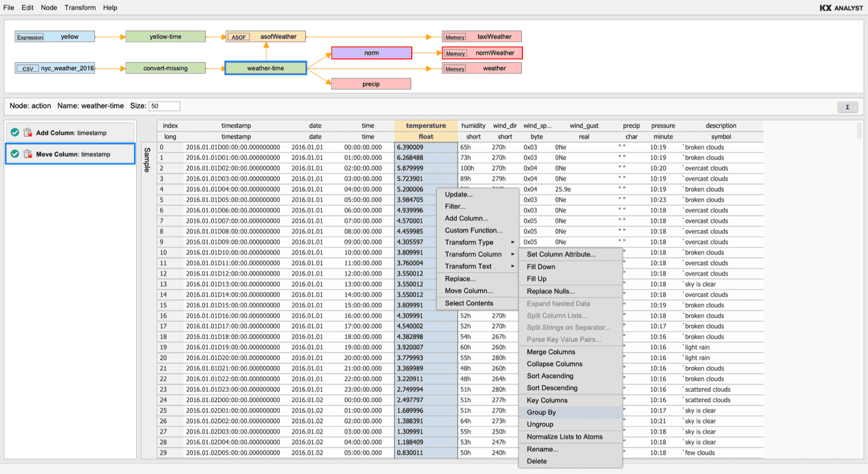
Task: Choose Move Column... from context menu
Action: click(477, 291)
